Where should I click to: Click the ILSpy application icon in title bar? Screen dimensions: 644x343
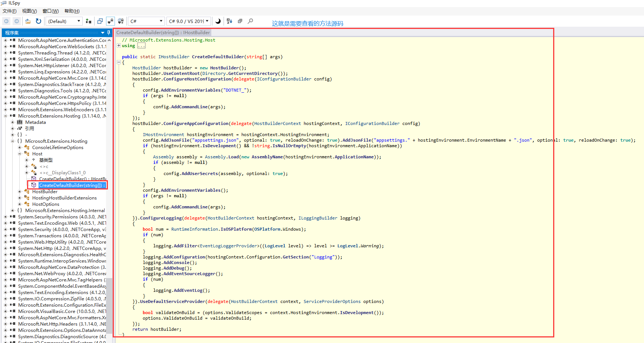coord(4,3)
